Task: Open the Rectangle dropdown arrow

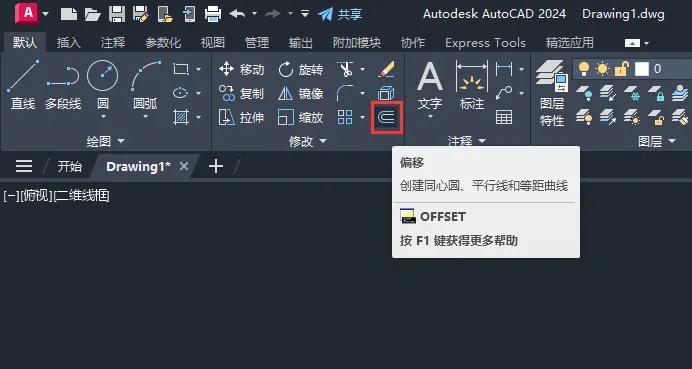Action: [198, 69]
